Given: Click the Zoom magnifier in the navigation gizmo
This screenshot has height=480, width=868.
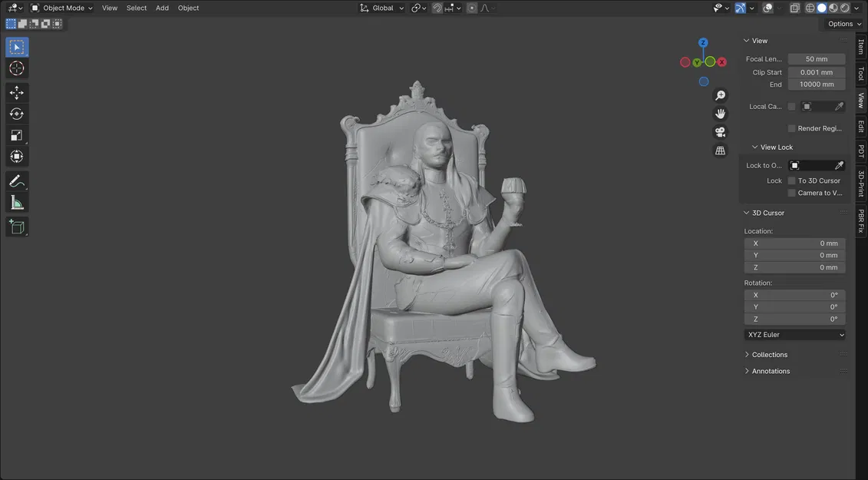Looking at the screenshot, I should pos(720,94).
